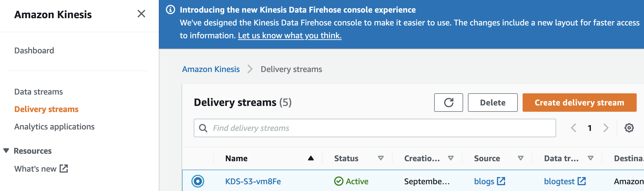Open Let us know what you think link
Screen dimensions: 644x191
point(289,35)
